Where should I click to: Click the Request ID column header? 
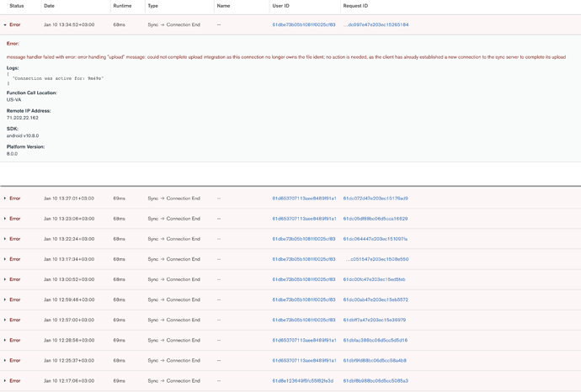[x=354, y=6]
